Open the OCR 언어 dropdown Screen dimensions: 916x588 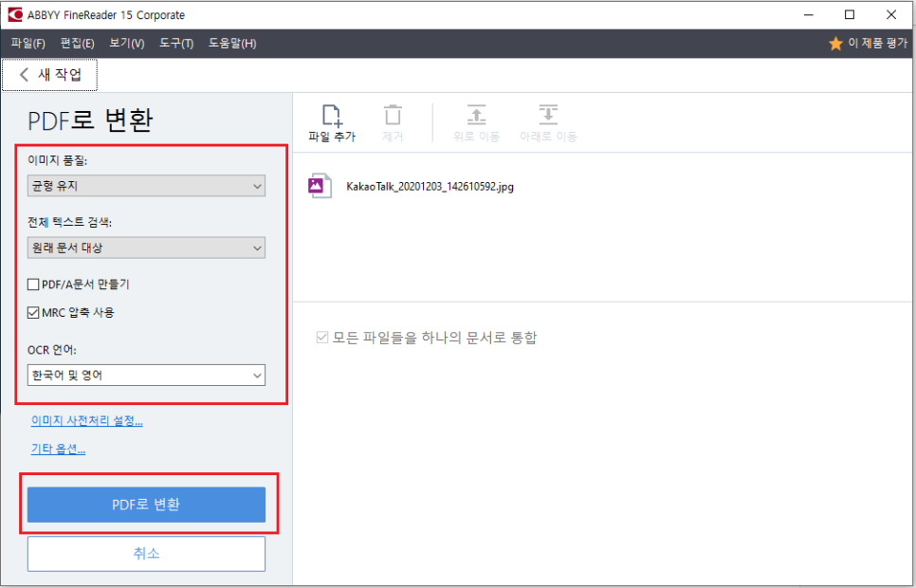click(146, 376)
